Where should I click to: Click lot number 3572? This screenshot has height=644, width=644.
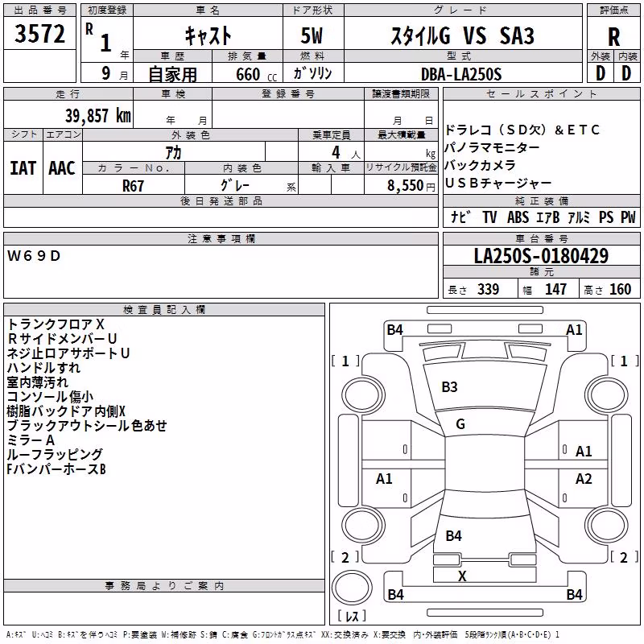pyautogui.click(x=39, y=34)
